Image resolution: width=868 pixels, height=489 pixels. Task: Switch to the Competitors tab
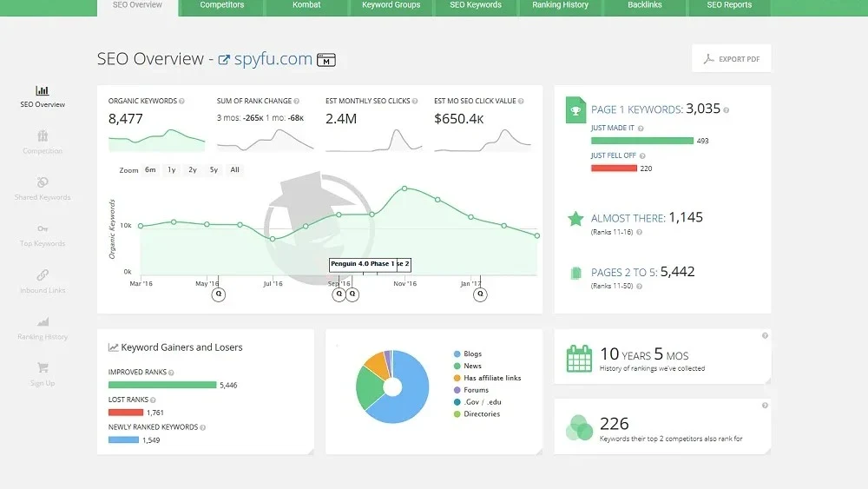coord(222,7)
